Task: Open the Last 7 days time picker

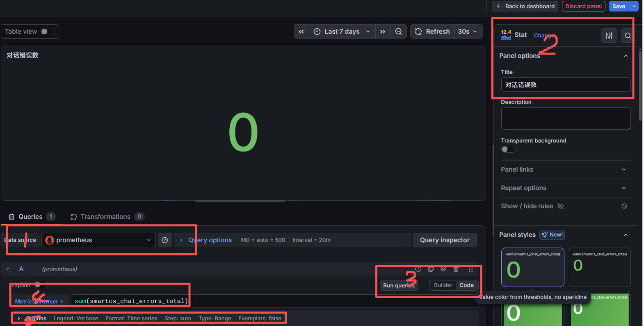Action: (342, 32)
